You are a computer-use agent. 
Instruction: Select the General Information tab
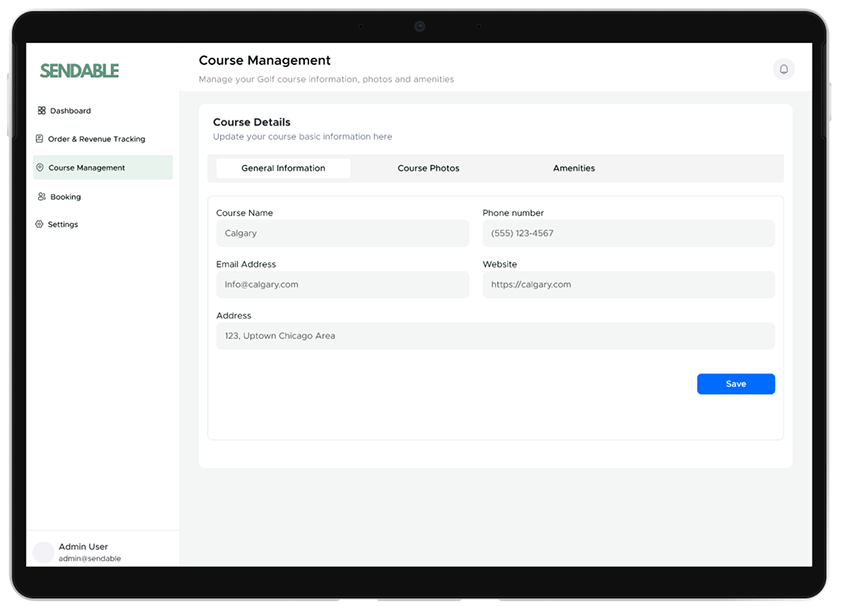[283, 168]
